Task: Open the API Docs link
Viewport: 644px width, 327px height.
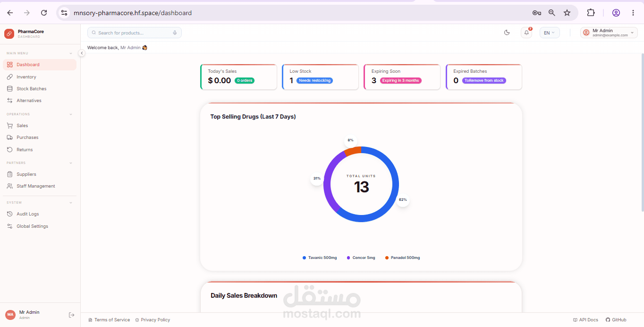Action: click(585, 320)
